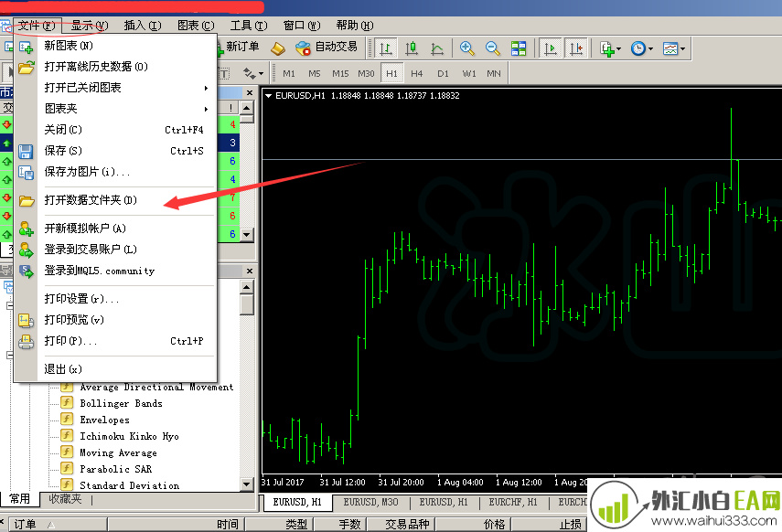Select Bollinger Bands indicator

(x=122, y=403)
